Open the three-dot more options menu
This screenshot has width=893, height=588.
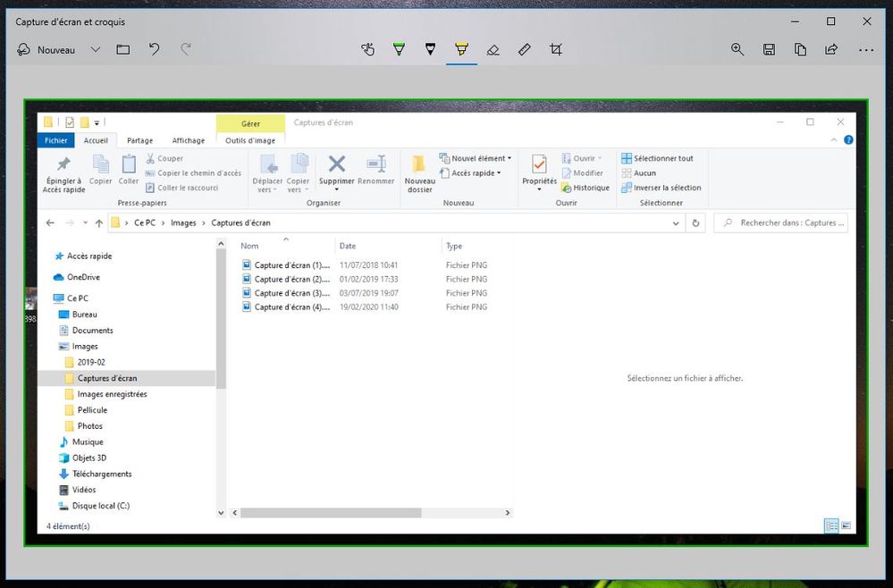click(865, 50)
